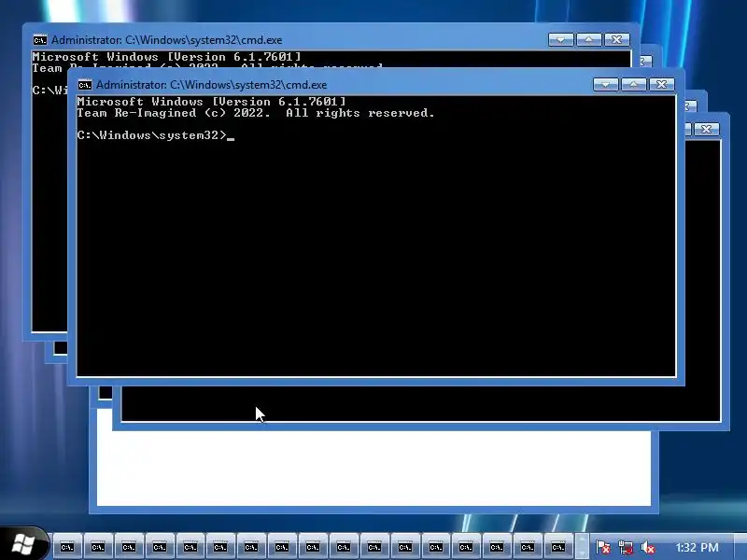Minimize the back top-left cmd.exe window

point(561,39)
